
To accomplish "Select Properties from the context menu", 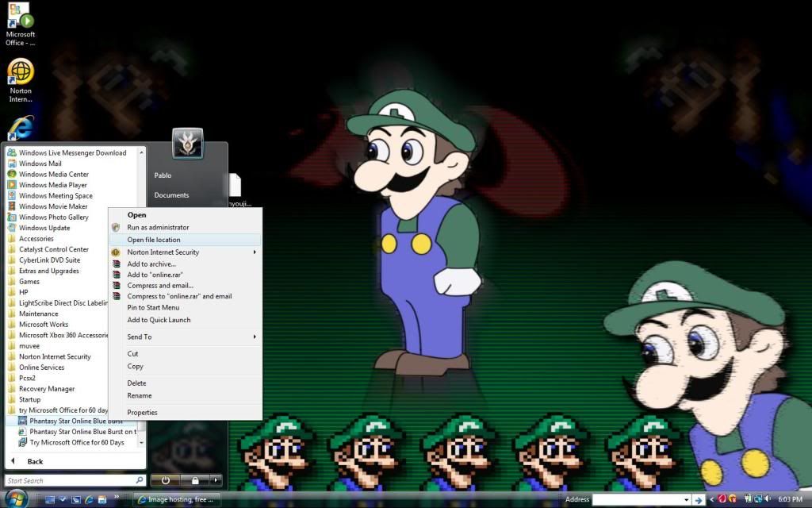I will click(143, 413).
